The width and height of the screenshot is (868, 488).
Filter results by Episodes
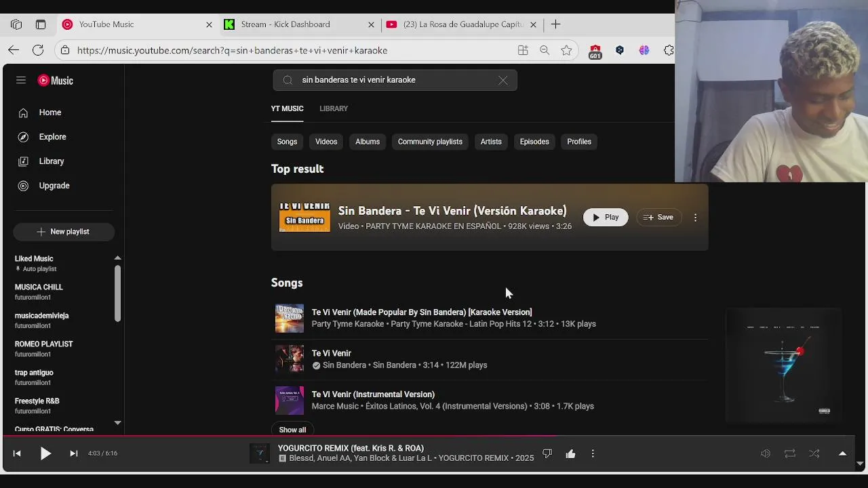pos(534,142)
